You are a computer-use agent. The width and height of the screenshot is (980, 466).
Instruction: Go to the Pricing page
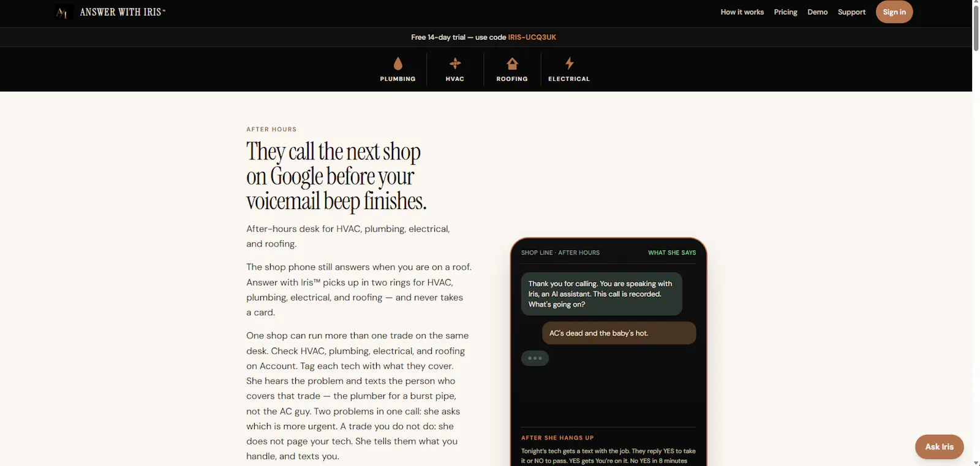pos(785,12)
